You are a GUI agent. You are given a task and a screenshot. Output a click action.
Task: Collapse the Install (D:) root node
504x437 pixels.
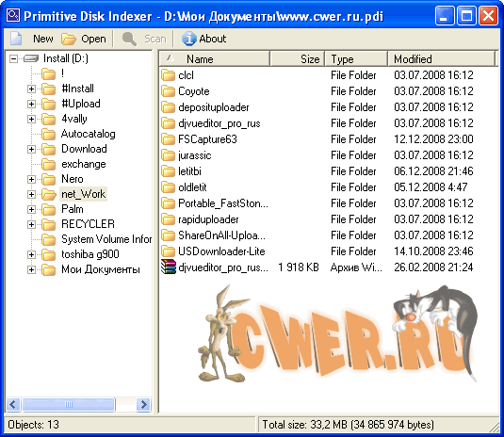coord(13,58)
